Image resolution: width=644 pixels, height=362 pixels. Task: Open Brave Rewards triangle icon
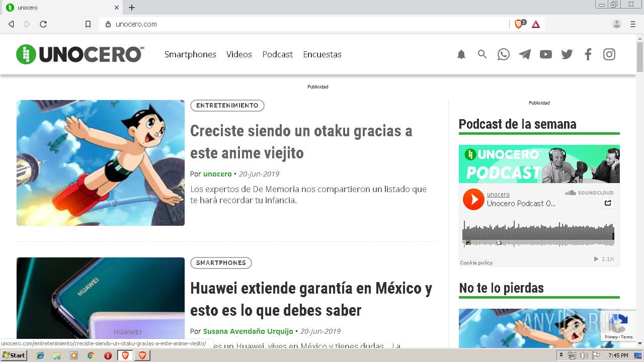[536, 24]
